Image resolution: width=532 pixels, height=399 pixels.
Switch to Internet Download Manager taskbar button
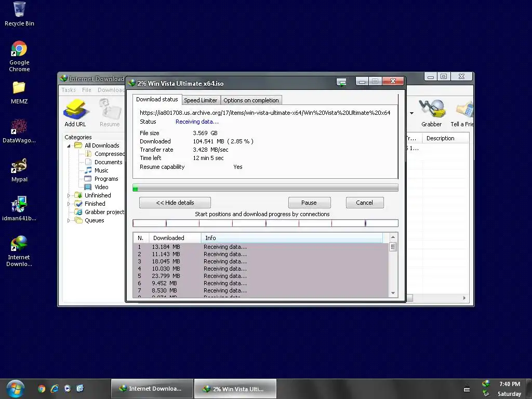(x=152, y=389)
